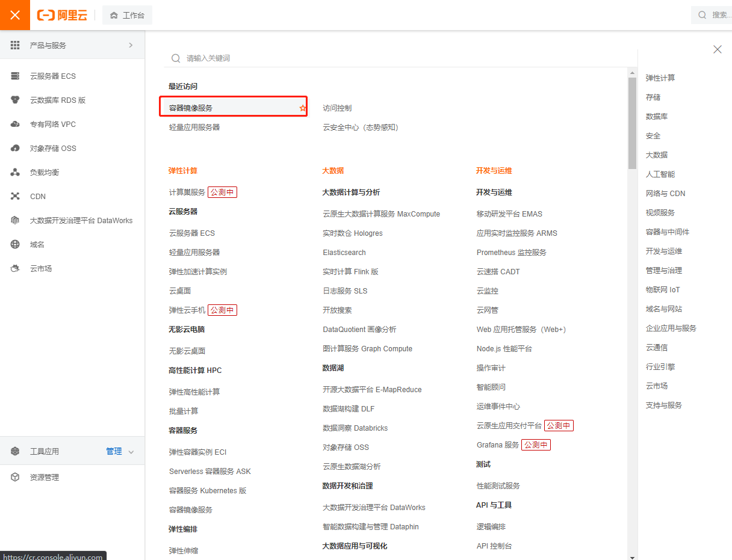Open 轻量应用服务器 under 最近访问

(194, 128)
